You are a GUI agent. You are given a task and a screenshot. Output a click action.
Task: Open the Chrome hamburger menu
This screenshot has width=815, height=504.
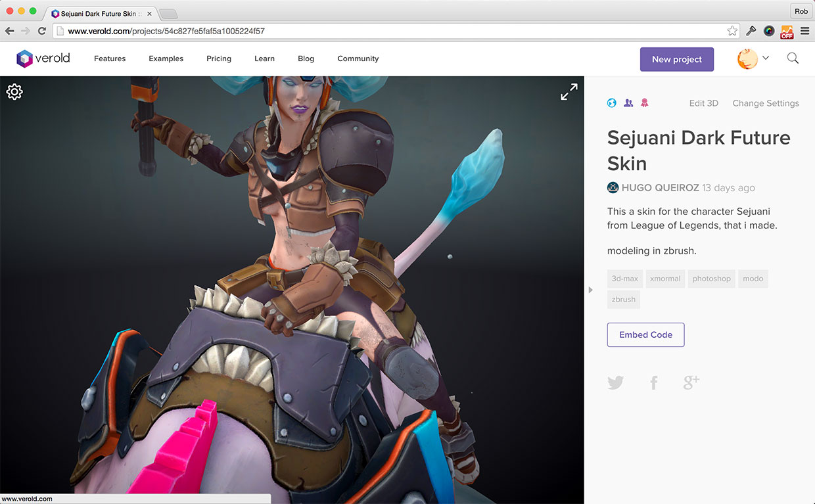point(804,31)
